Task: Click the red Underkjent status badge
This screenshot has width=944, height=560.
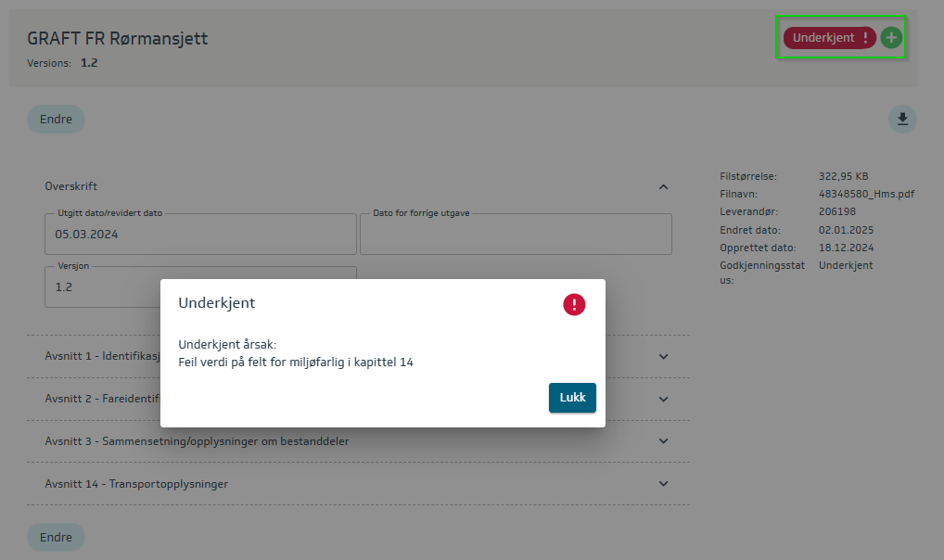Action: [829, 38]
